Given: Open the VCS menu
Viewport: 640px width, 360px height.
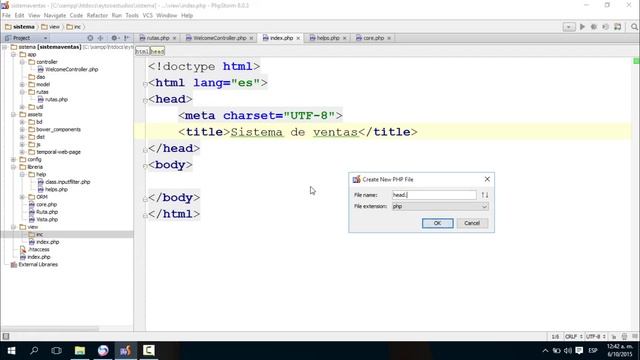Looking at the screenshot, I should pyautogui.click(x=147, y=16).
